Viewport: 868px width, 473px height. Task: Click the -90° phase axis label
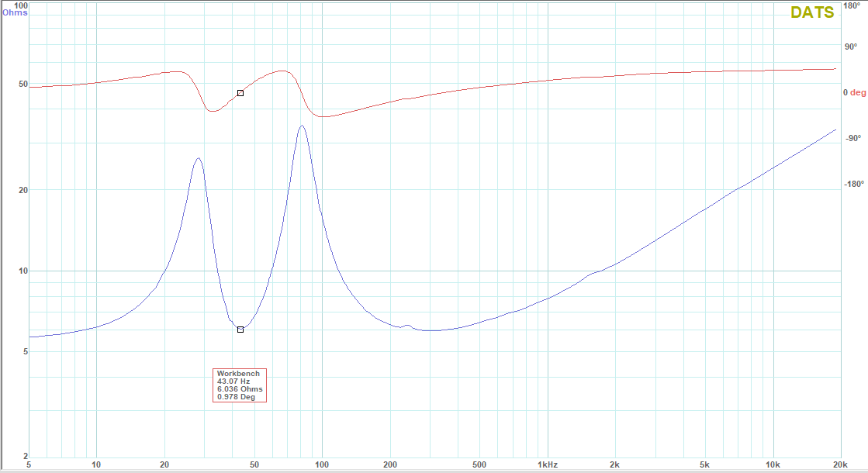pos(853,138)
